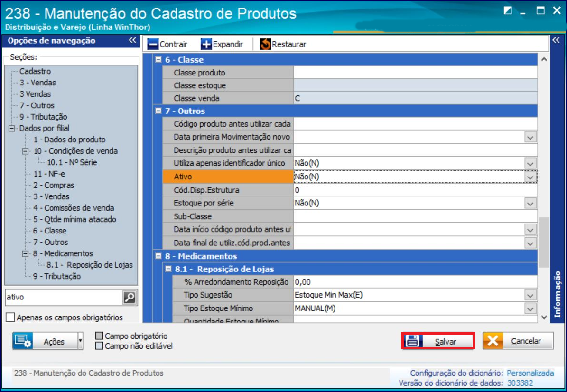Image resolution: width=567 pixels, height=392 pixels.
Task: Open the Tipo Estoque Mínimo dropdown
Action: [x=530, y=309]
